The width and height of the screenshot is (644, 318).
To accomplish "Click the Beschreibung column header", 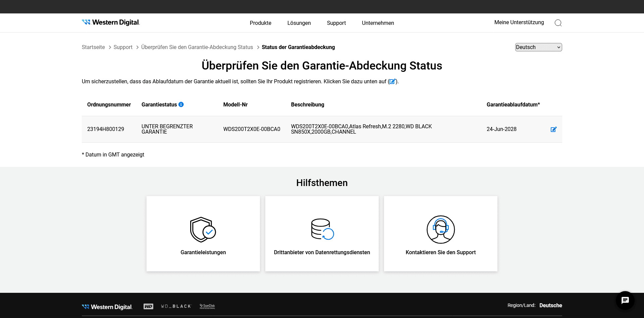I will [x=308, y=105].
